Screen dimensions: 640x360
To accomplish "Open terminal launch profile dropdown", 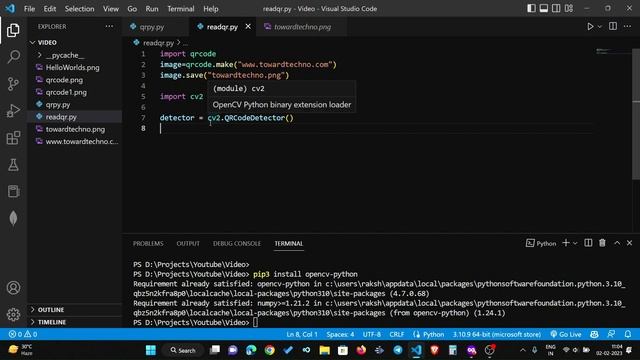I will pyautogui.click(x=575, y=243).
